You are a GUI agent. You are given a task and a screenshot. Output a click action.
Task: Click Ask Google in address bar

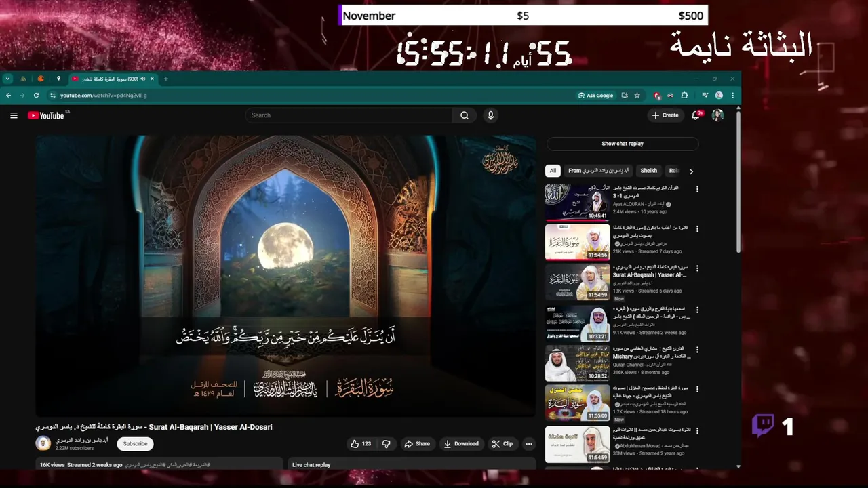tap(595, 96)
